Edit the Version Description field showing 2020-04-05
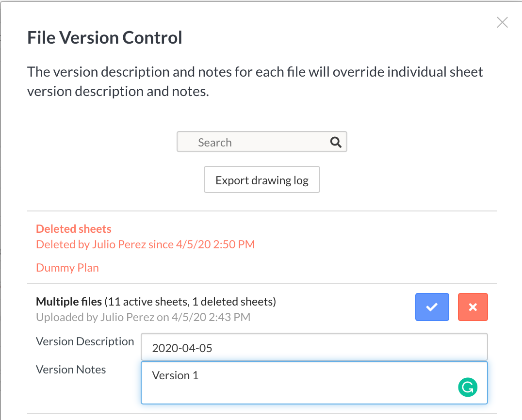This screenshot has width=522, height=420. click(x=314, y=347)
